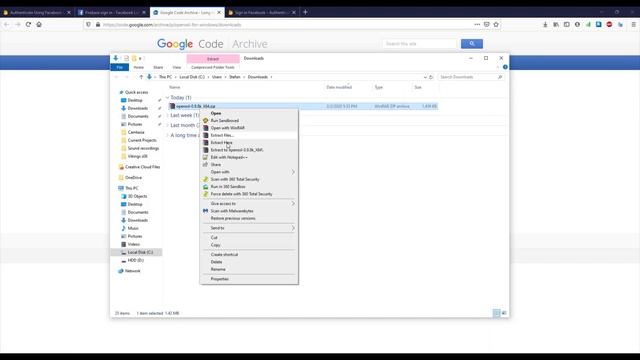Click Cut in the context menu
The image size is (640, 360).
[x=214, y=237]
